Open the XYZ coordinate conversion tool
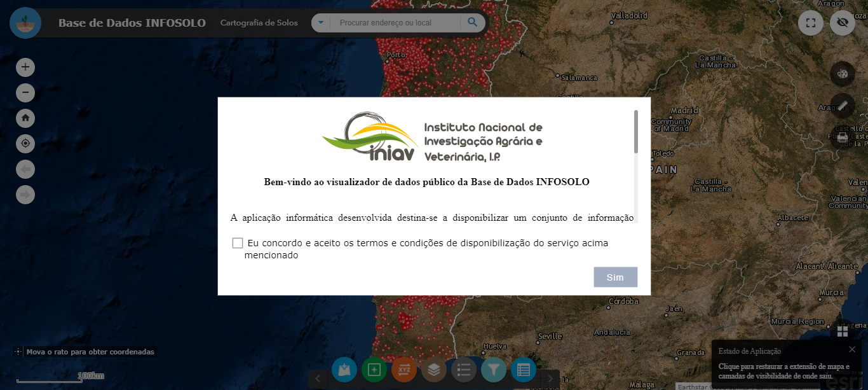The height and width of the screenshot is (390, 868). point(404,370)
